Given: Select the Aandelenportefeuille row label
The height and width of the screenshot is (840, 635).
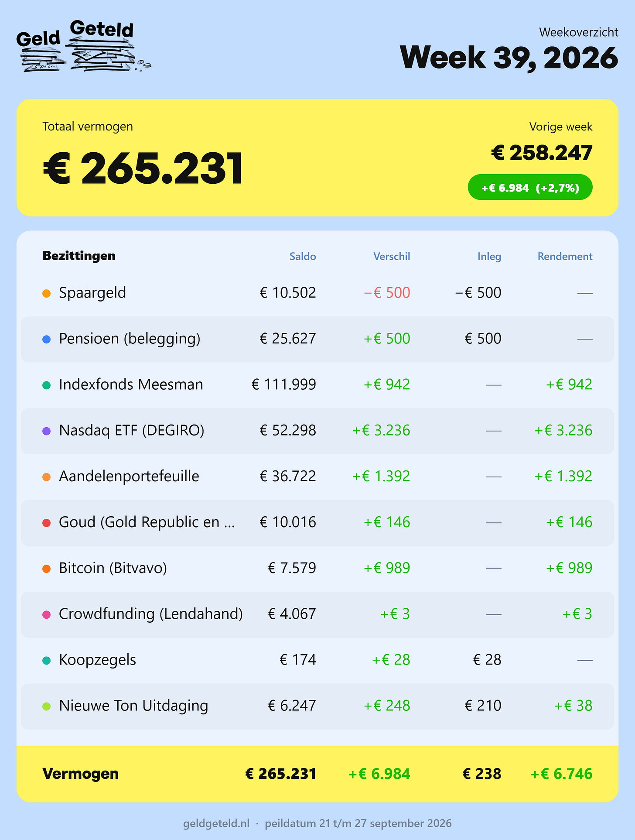Looking at the screenshot, I should [x=129, y=476].
